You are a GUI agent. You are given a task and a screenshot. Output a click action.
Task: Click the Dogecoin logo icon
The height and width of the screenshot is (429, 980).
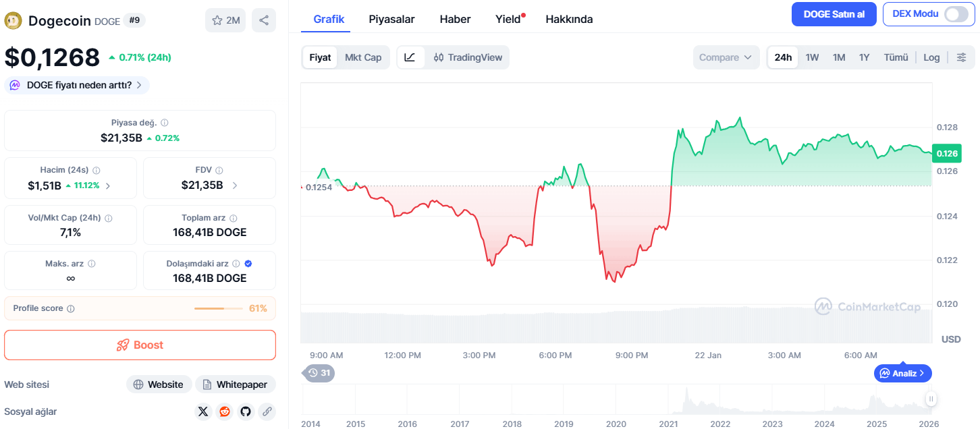point(13,21)
